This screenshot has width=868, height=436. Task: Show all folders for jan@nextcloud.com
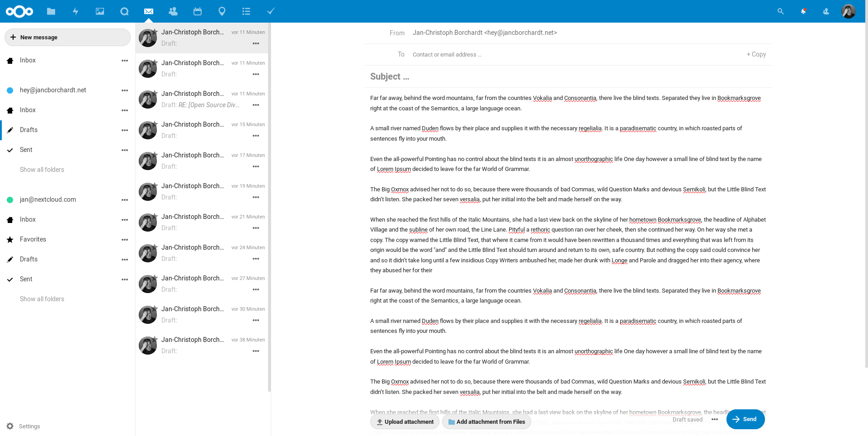pyautogui.click(x=42, y=299)
